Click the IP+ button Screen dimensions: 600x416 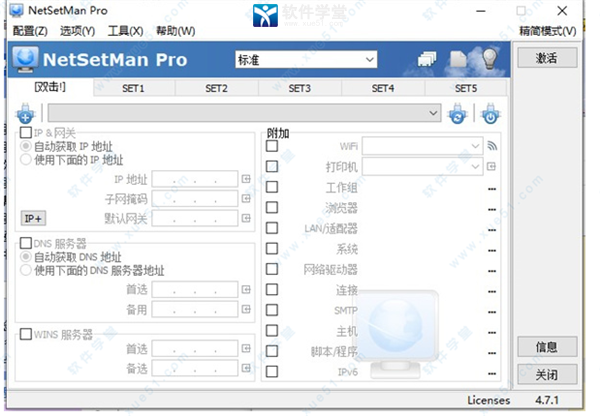pyautogui.click(x=33, y=218)
